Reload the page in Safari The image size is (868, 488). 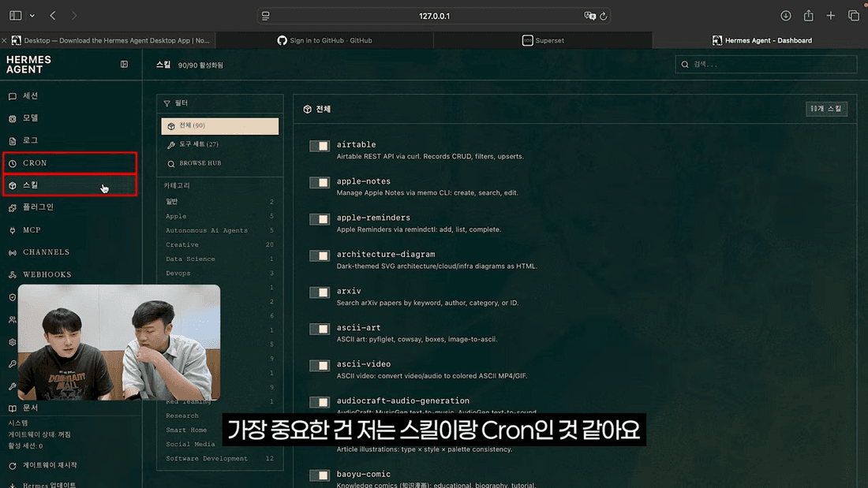click(x=604, y=16)
